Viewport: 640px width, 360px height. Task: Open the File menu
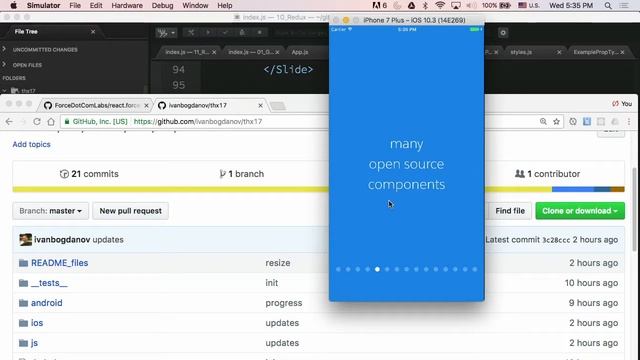75,5
